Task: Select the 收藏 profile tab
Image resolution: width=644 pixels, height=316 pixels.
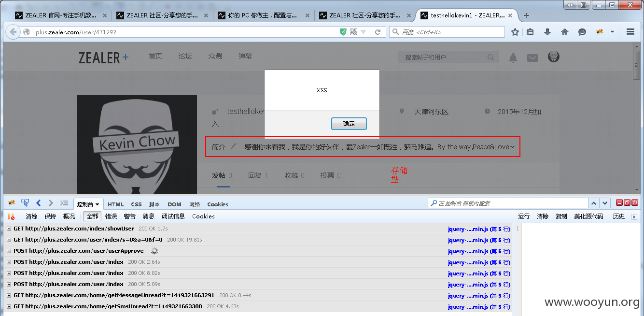Action: 294,175
